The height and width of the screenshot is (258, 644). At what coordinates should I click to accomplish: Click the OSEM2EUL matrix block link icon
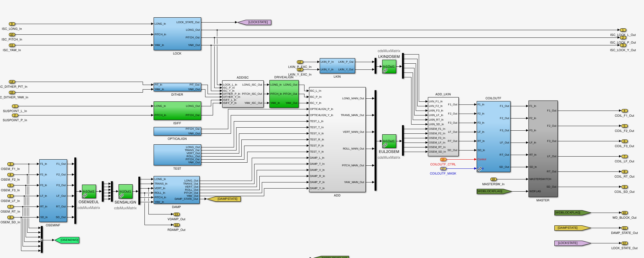pyautogui.click(x=85, y=196)
